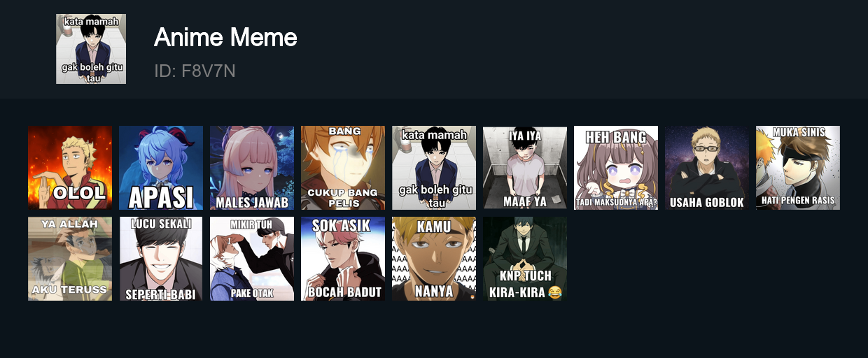Click the Anime Meme pack title
868x358 pixels.
(x=225, y=38)
